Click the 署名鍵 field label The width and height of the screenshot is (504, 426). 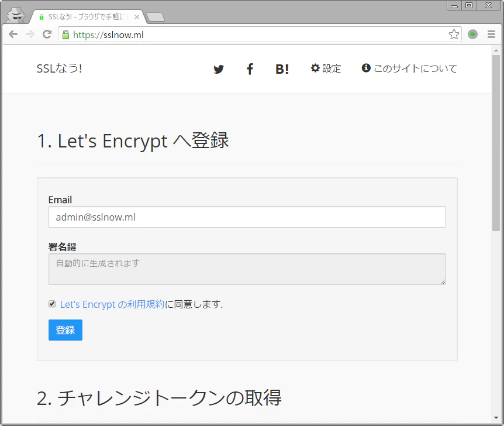coord(63,247)
